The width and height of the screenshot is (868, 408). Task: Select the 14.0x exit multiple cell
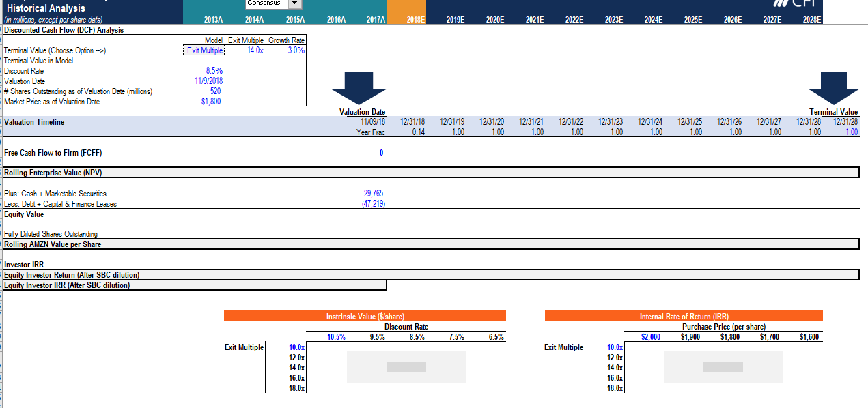[x=254, y=50]
